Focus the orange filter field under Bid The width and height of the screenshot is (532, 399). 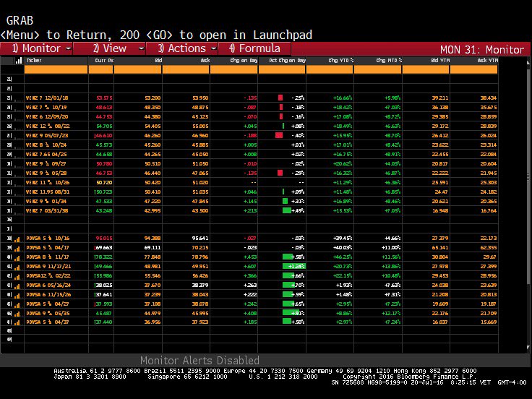(x=138, y=69)
